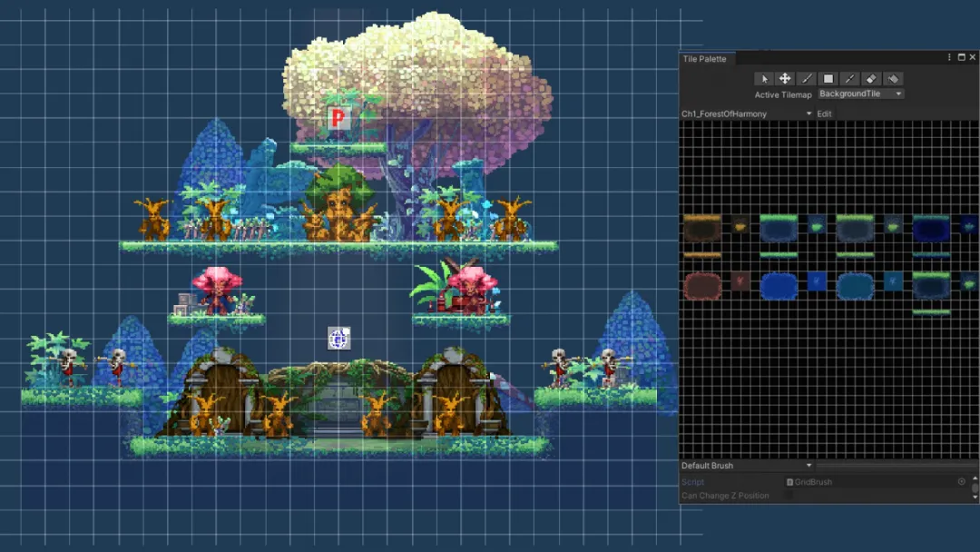Open the GridBrush object picker target icon
Viewport: 980px width, 552px height.
[x=961, y=481]
